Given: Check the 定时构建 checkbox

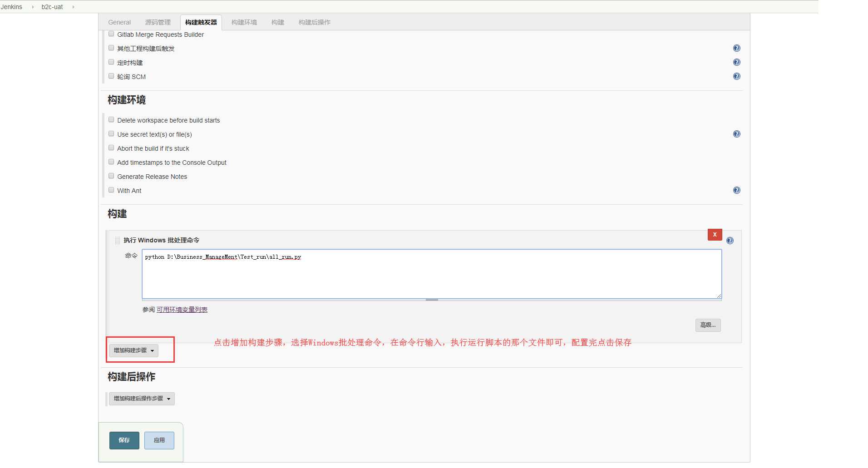Looking at the screenshot, I should point(111,62).
